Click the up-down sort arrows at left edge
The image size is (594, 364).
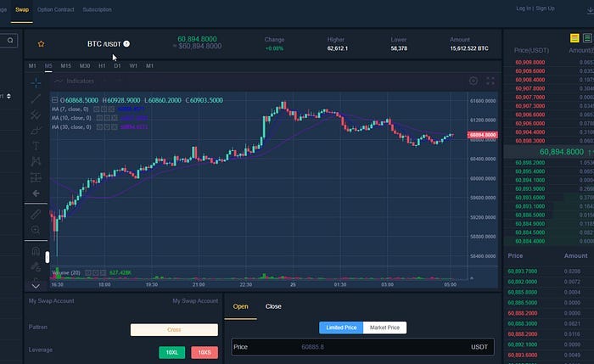pyautogui.click(x=8, y=96)
